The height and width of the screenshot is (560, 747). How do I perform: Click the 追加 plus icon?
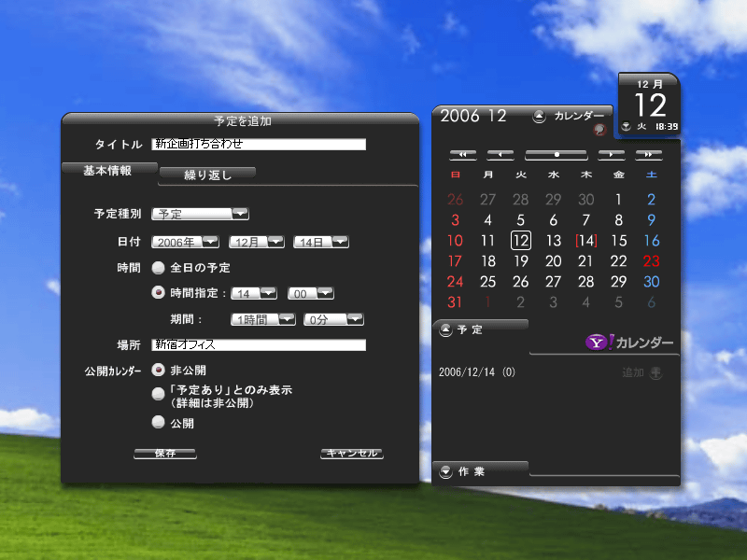tap(656, 372)
